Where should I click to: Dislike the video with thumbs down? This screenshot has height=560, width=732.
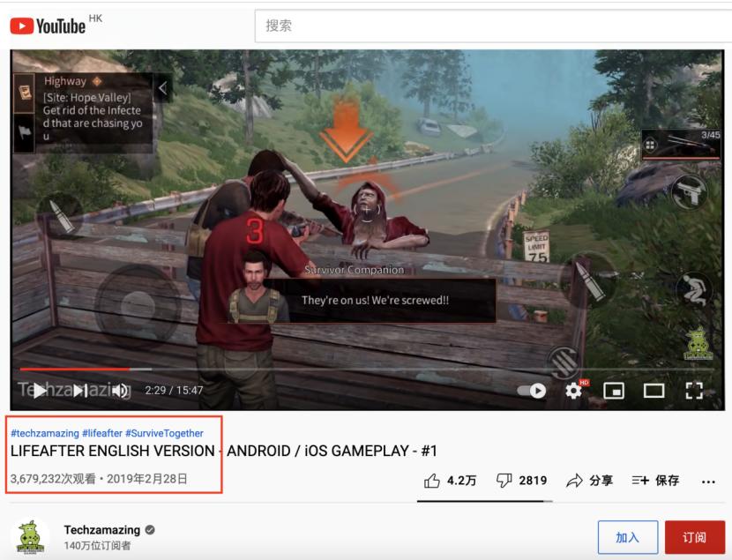click(521, 481)
